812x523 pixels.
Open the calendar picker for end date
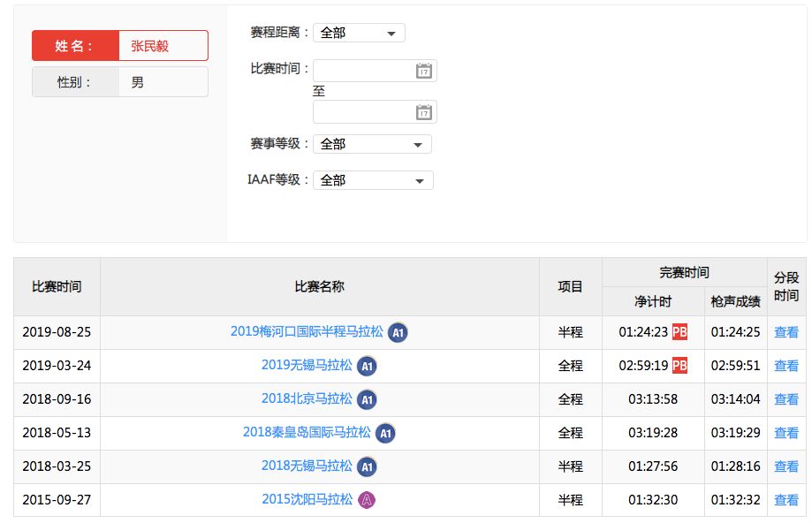423,111
